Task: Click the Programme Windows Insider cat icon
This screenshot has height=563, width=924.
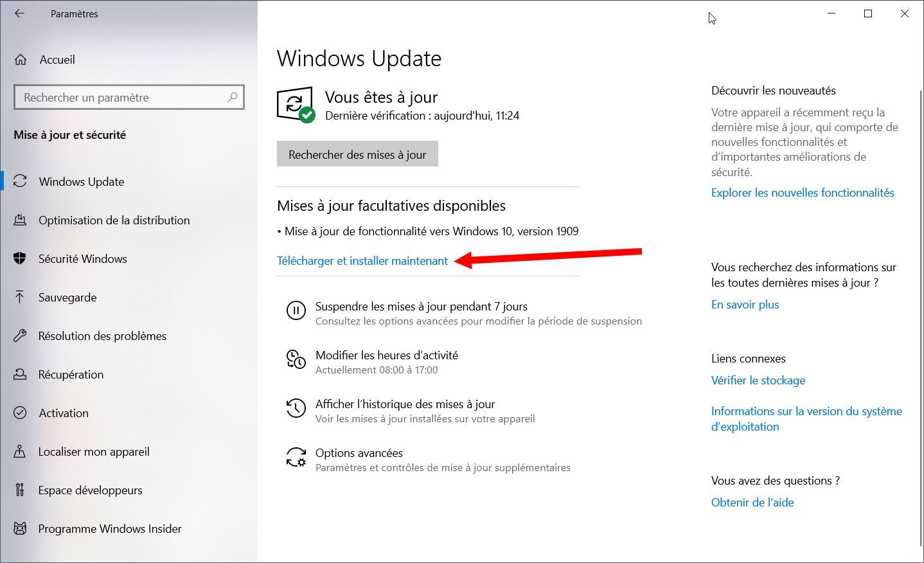Action: (20, 528)
